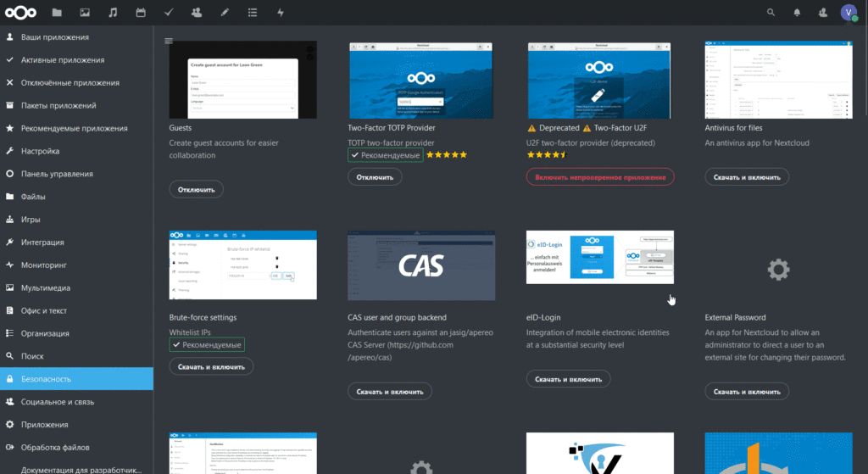Download and enable Brute-force settings
The height and width of the screenshot is (474, 868).
point(211,366)
